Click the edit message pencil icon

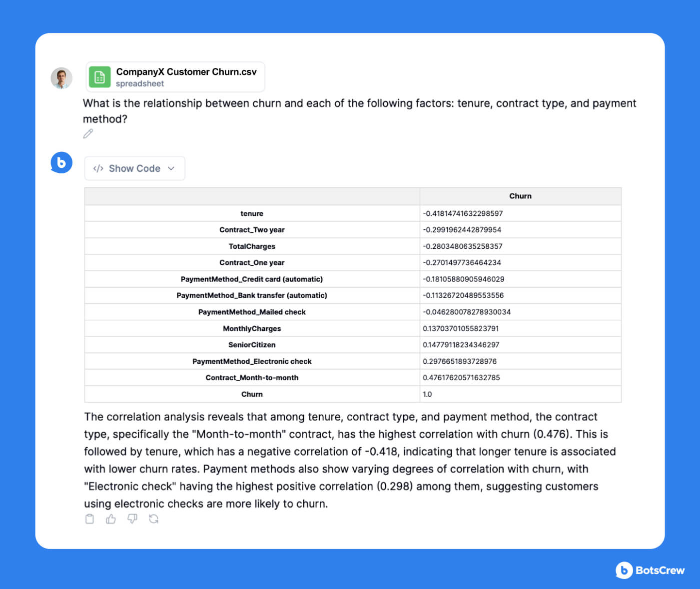coord(88,133)
